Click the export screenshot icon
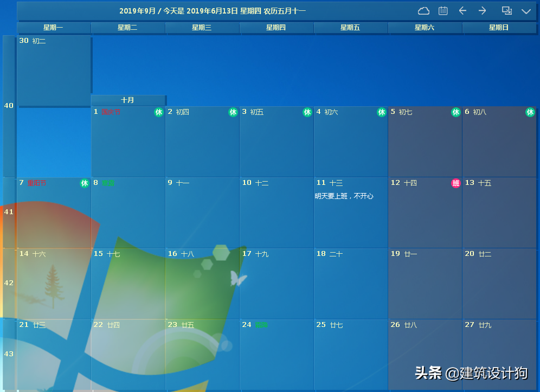The image size is (540, 392). 506,10
